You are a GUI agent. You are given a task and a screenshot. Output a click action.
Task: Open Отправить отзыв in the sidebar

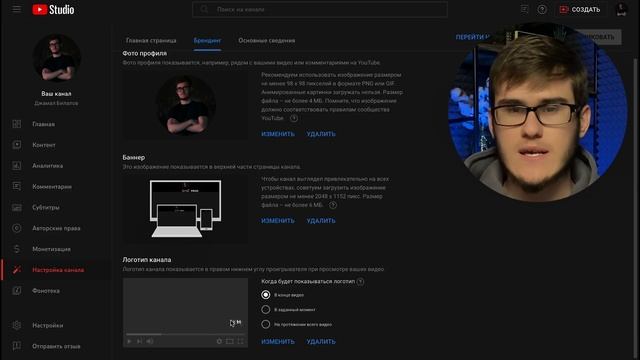55,346
